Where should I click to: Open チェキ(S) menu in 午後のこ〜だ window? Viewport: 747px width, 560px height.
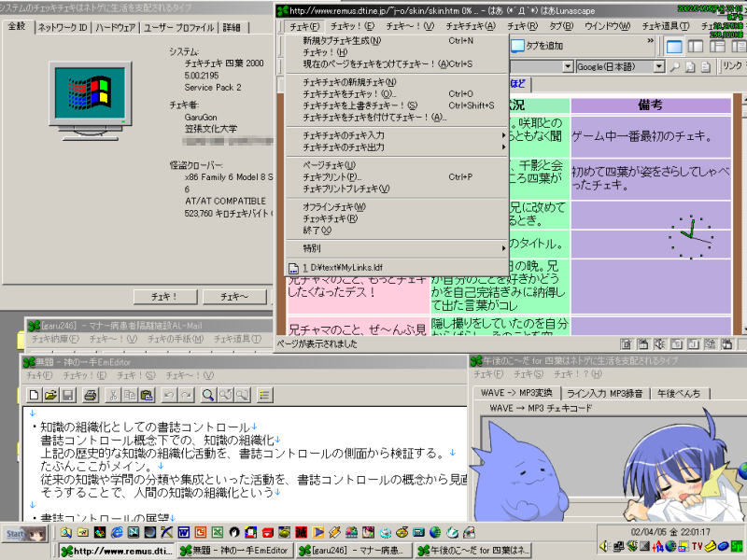click(x=529, y=374)
